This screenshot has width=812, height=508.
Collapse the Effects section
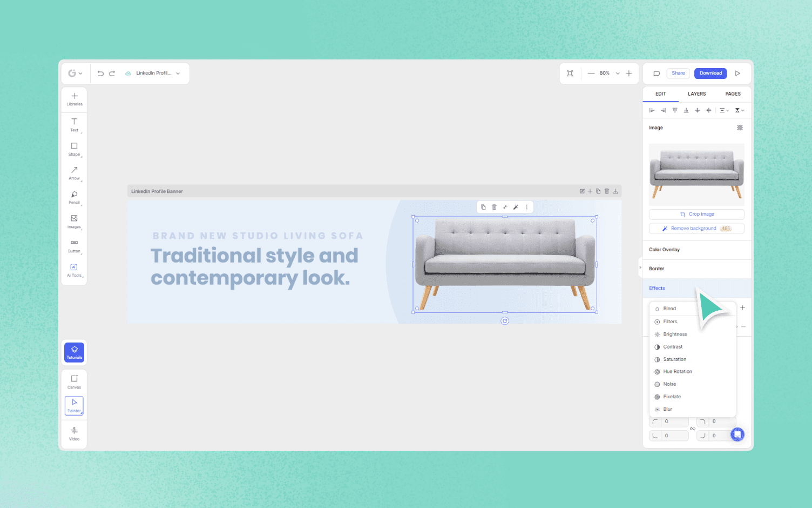pyautogui.click(x=697, y=288)
